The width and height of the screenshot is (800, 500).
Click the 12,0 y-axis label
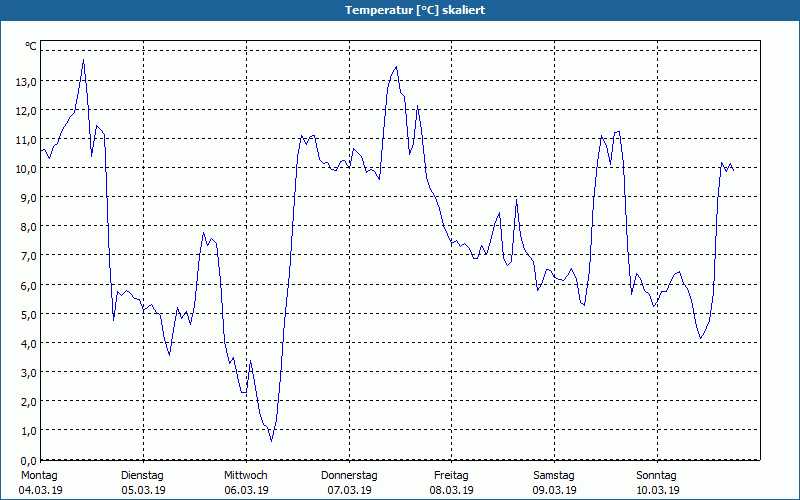click(26, 111)
